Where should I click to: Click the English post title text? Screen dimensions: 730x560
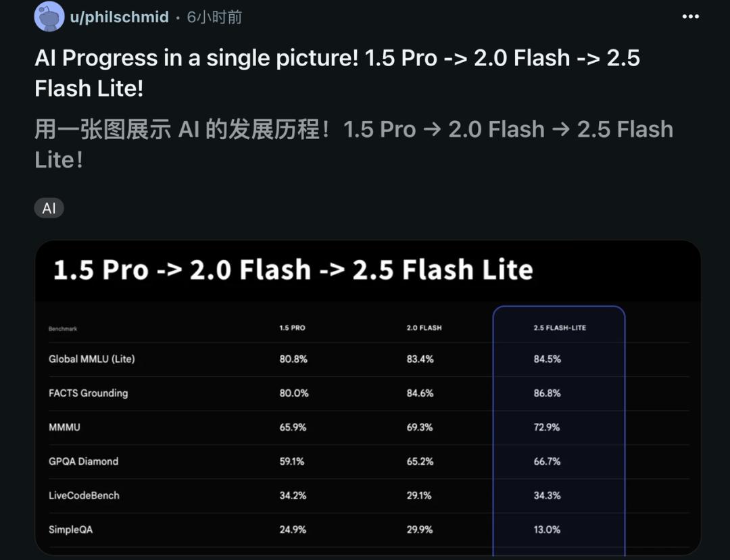point(337,73)
